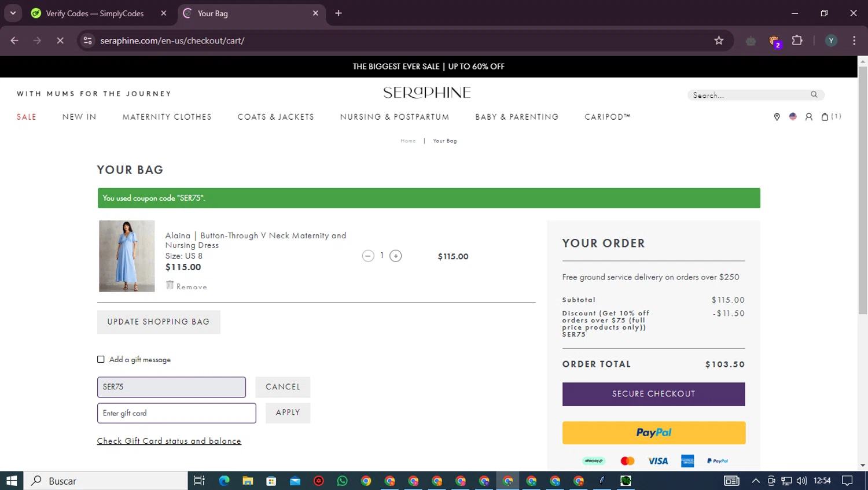Open the notification center icon
Screen dimensions: 868x490
pyautogui.click(x=847, y=481)
